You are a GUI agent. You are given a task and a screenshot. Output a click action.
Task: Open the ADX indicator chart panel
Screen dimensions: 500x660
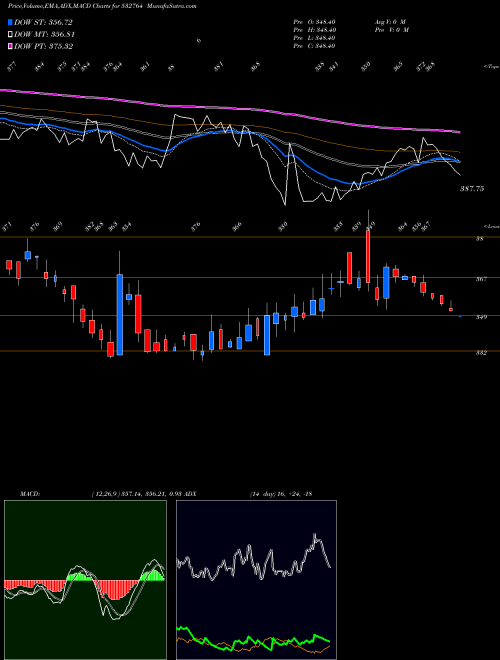click(x=256, y=580)
